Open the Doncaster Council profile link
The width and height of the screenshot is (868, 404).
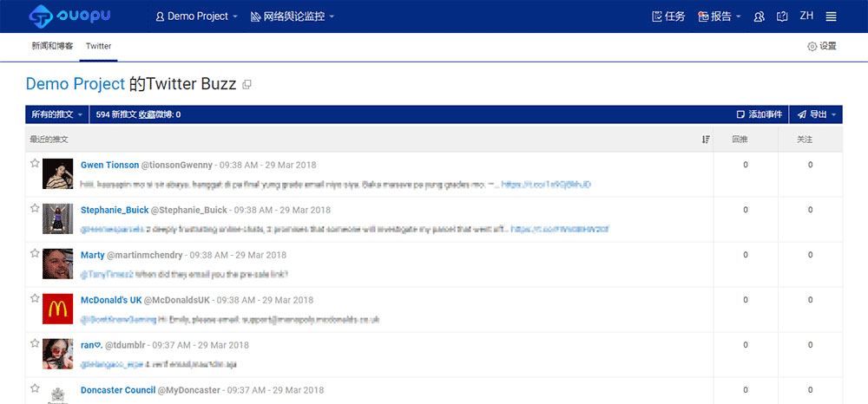click(118, 390)
